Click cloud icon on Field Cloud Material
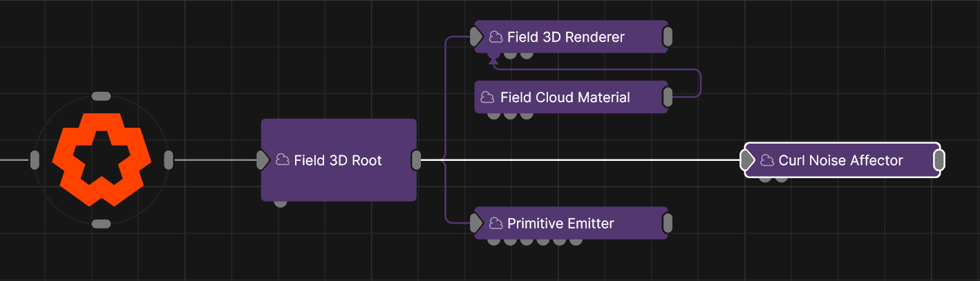 tap(488, 97)
